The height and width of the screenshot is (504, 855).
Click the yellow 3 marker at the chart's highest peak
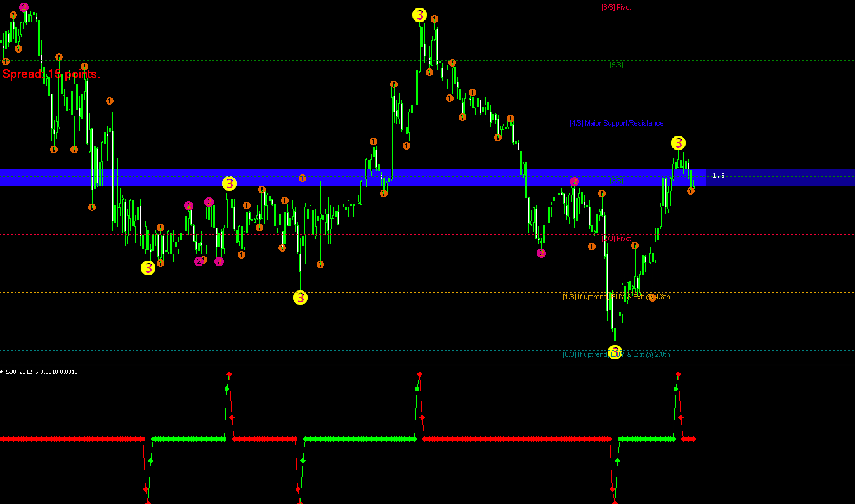point(419,15)
